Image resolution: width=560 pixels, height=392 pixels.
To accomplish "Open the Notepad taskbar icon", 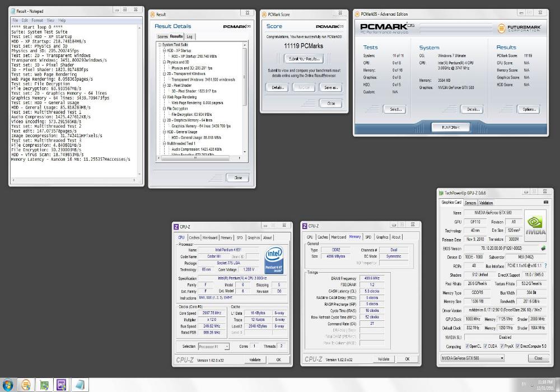I will (x=80, y=385).
